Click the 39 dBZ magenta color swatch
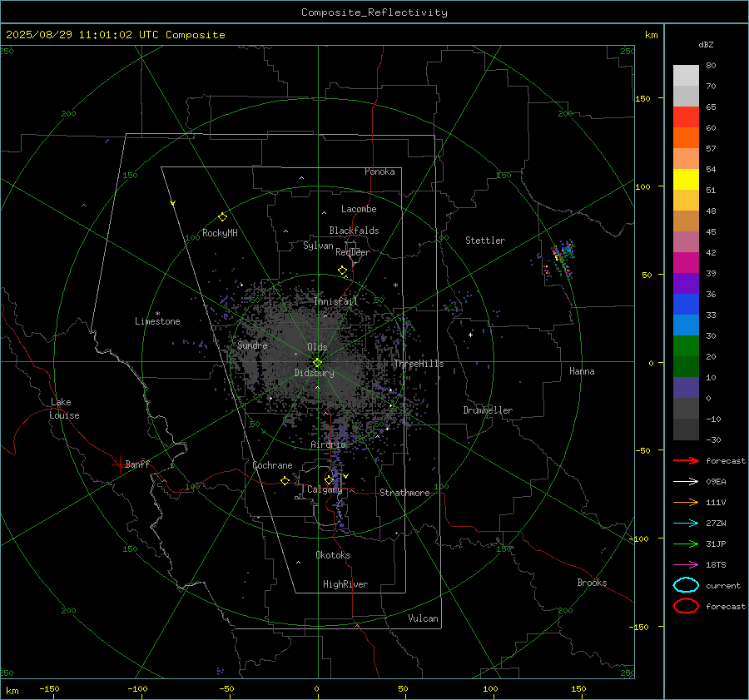749x700 pixels. (x=686, y=263)
